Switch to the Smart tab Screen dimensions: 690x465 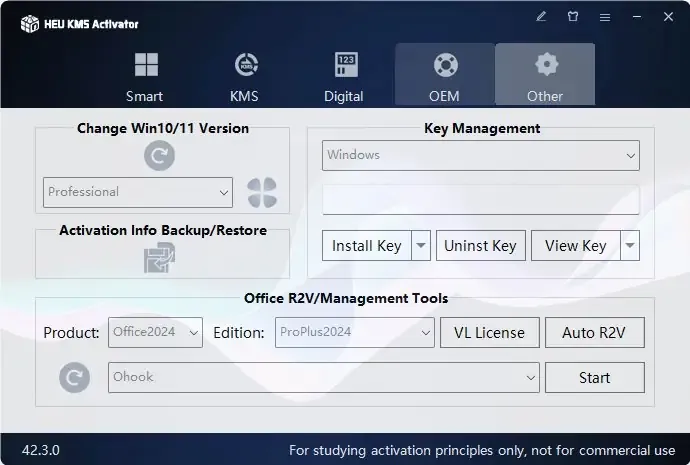click(145, 77)
